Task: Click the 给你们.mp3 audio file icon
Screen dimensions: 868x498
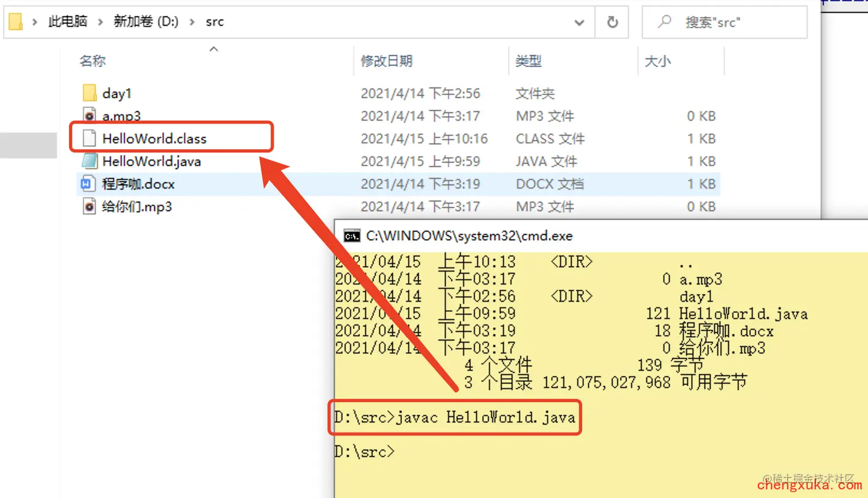Action: (x=90, y=206)
